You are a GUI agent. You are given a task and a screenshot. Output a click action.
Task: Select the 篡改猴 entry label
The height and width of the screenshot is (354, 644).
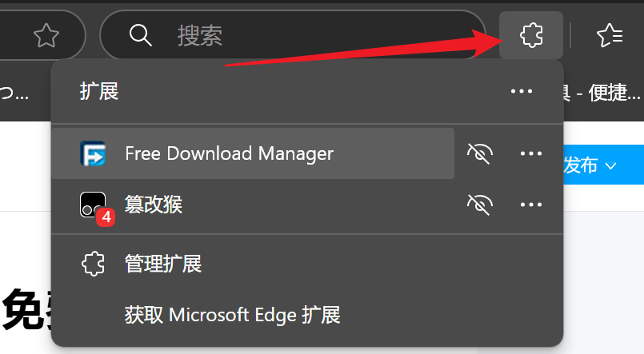(x=154, y=205)
